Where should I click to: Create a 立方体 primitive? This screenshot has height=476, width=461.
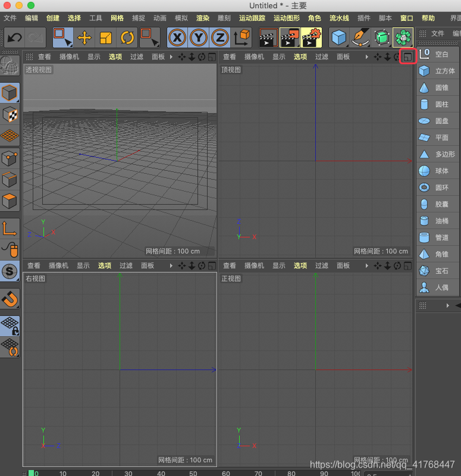tap(437, 71)
